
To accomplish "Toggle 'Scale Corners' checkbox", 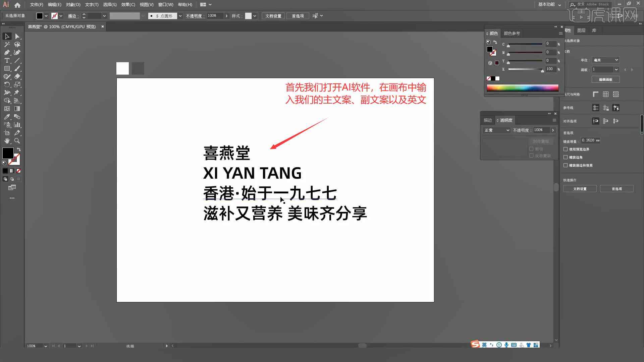I will click(x=566, y=157).
